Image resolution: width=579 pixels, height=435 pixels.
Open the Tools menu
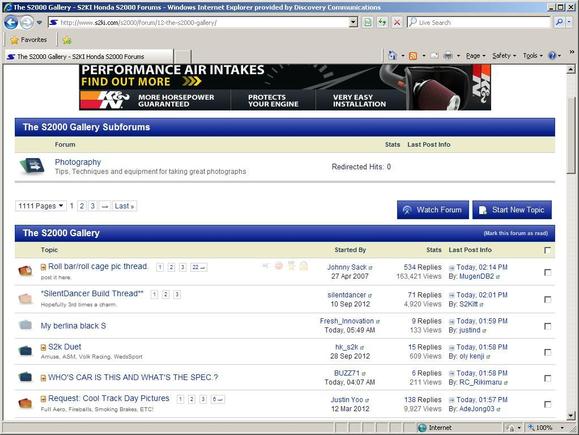(532, 56)
